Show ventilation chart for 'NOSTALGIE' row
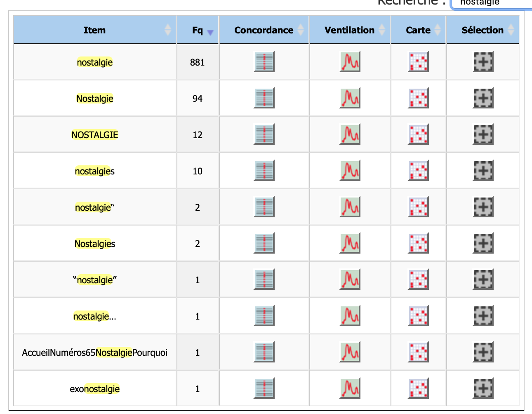 (350, 134)
